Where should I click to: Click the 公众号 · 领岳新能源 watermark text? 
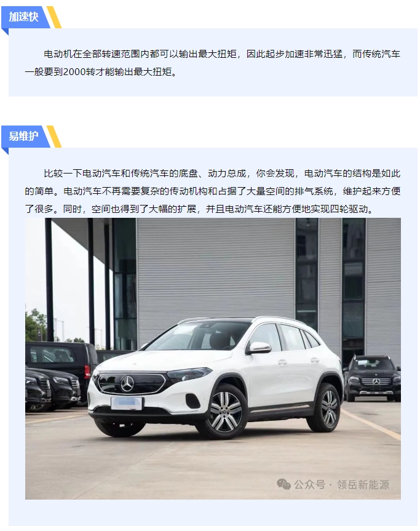click(x=341, y=484)
